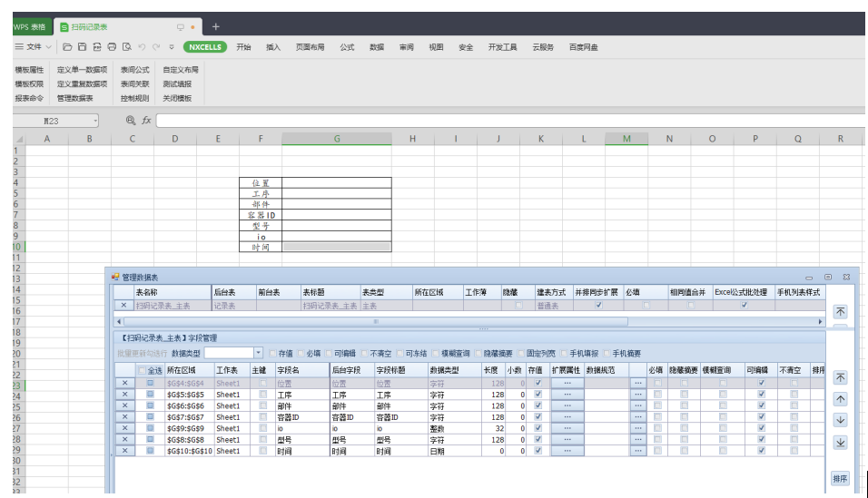This screenshot has width=868, height=498.
Task: Toggle the 可编辑 checkbox for the 型号 row
Action: click(761, 440)
